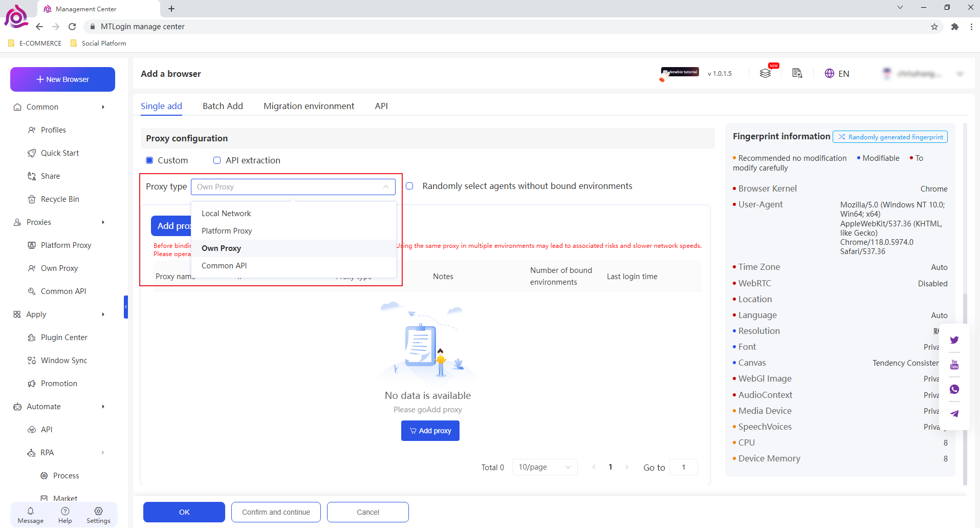Image resolution: width=980 pixels, height=528 pixels.
Task: Open the E-COMMERCE bookmark folder
Action: pos(35,44)
